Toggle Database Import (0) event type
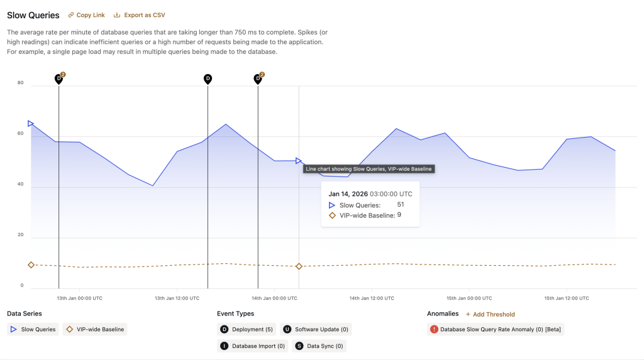 click(x=252, y=346)
